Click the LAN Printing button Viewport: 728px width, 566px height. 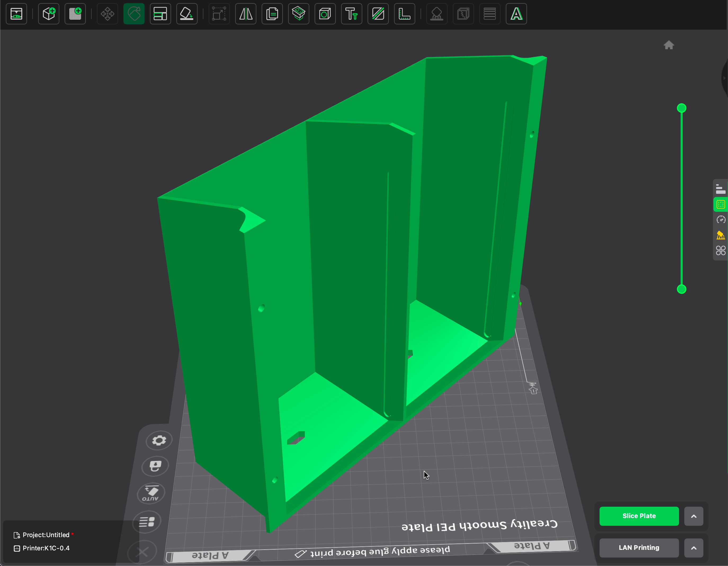click(639, 548)
